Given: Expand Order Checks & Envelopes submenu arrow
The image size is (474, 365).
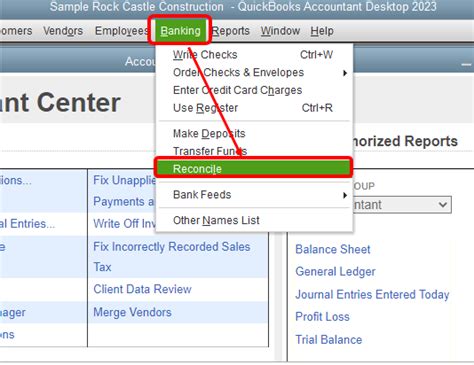Looking at the screenshot, I should [x=345, y=73].
